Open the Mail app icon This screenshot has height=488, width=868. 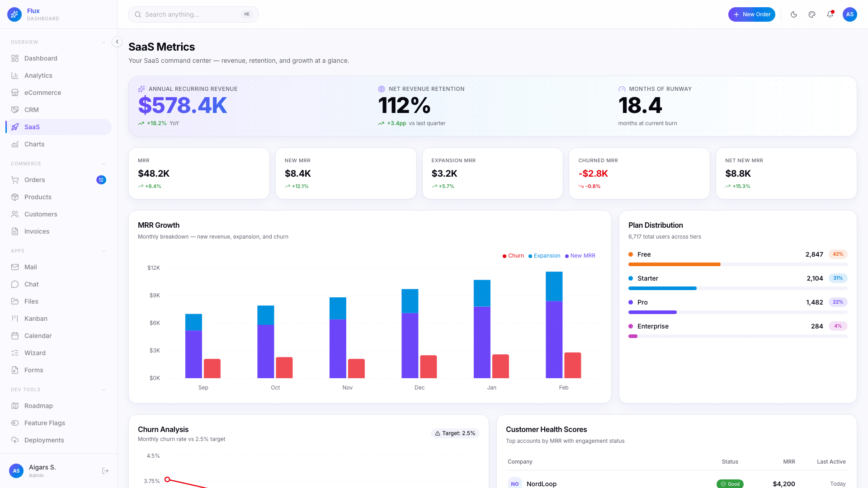coord(15,267)
